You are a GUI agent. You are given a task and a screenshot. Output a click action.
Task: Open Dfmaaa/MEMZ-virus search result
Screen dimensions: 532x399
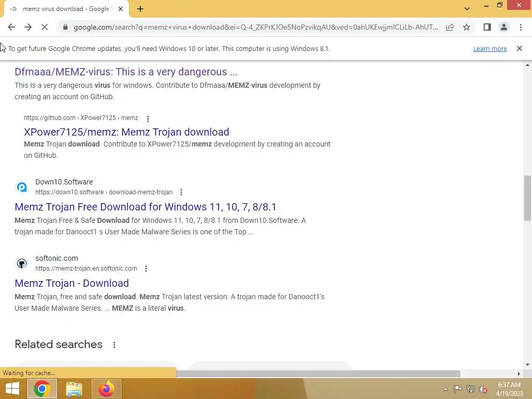tap(126, 72)
